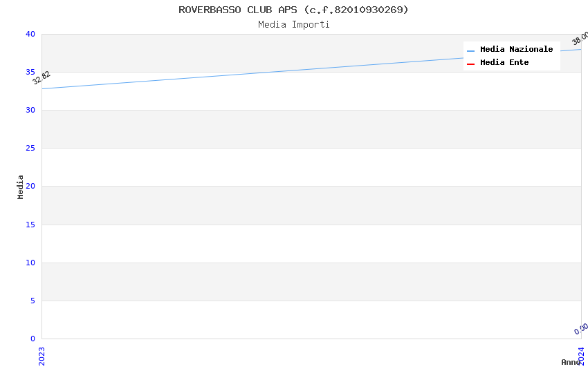588x380 pixels.
Task: Click the y-axis value 15
Action: (x=30, y=225)
